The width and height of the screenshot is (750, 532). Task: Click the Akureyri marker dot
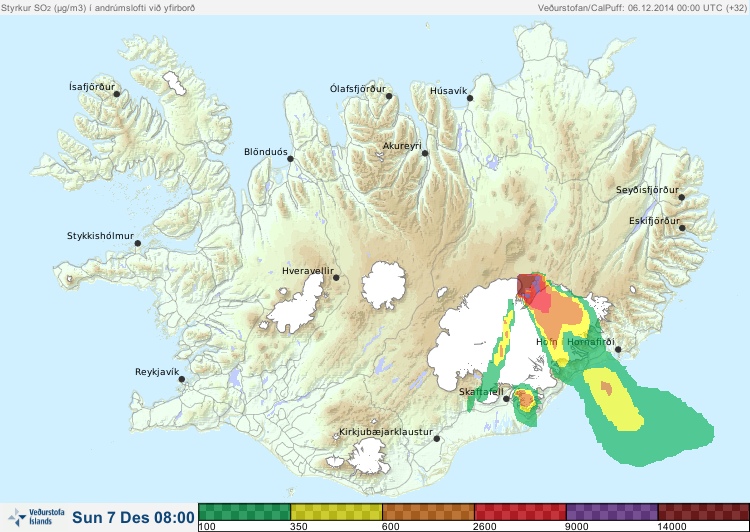tap(425, 153)
